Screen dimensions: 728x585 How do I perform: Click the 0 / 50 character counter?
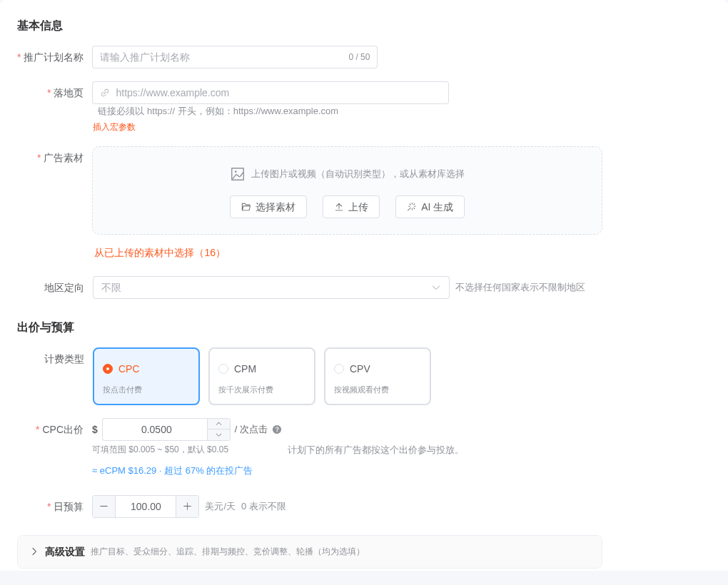359,57
